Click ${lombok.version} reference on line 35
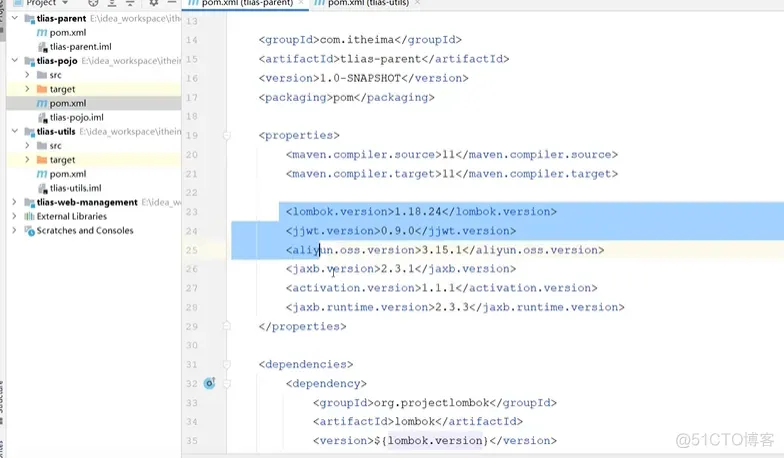784x458 pixels. coord(432,440)
